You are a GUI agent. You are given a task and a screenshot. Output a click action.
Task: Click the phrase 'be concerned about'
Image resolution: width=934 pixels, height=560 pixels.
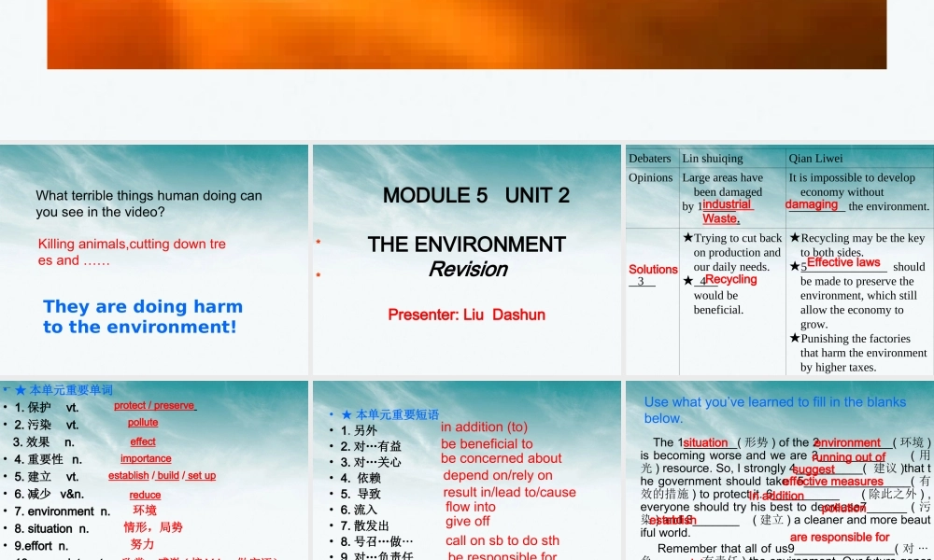(x=501, y=458)
